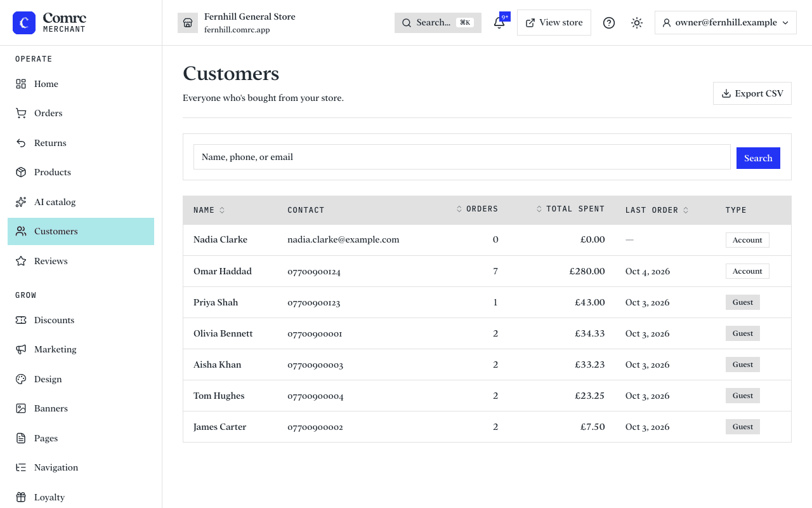
Task: Open Tom Hughes customer entry
Action: [x=487, y=396]
